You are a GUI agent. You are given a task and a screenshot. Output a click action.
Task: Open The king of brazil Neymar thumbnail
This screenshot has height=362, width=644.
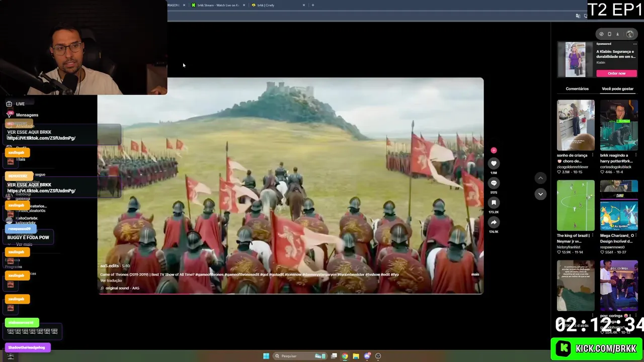pos(576,205)
